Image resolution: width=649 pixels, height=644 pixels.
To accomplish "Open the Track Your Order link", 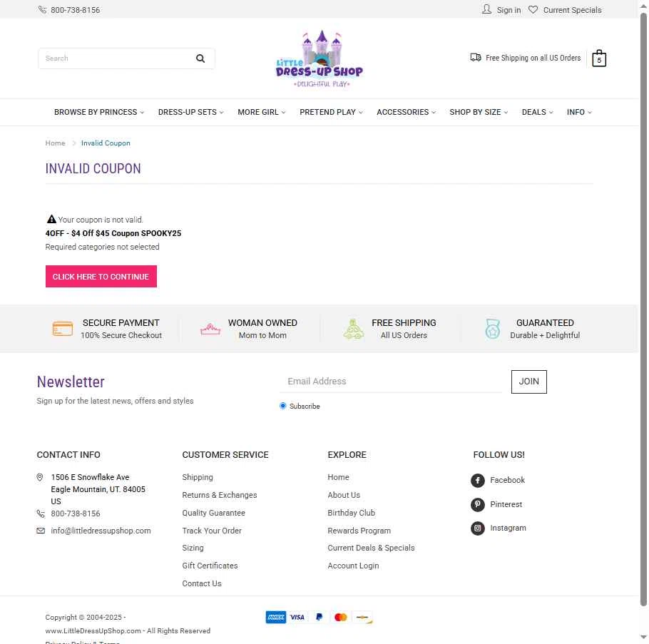I will [x=212, y=531].
